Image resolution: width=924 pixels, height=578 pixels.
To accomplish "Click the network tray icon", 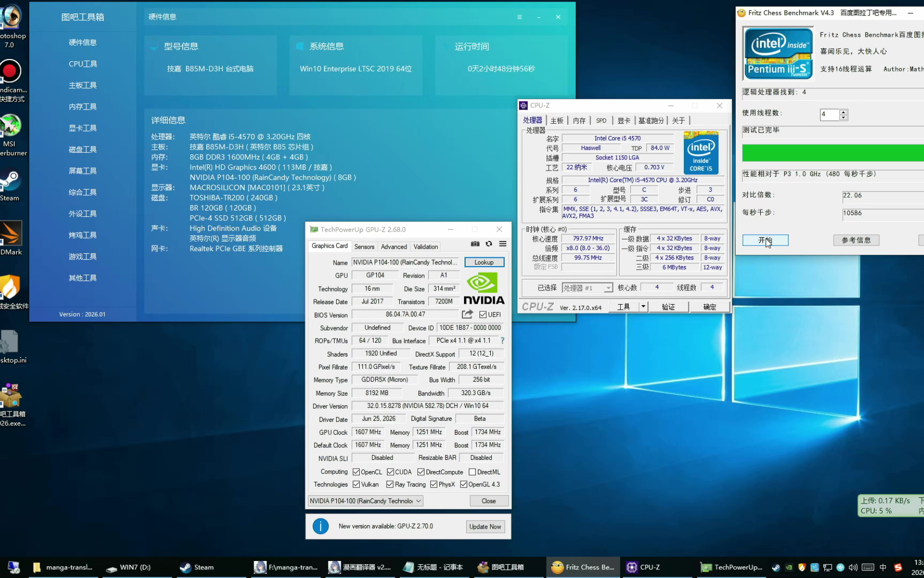I will click(827, 567).
